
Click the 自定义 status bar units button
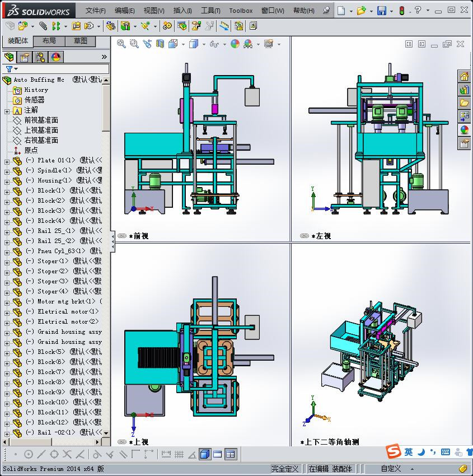tap(391, 469)
